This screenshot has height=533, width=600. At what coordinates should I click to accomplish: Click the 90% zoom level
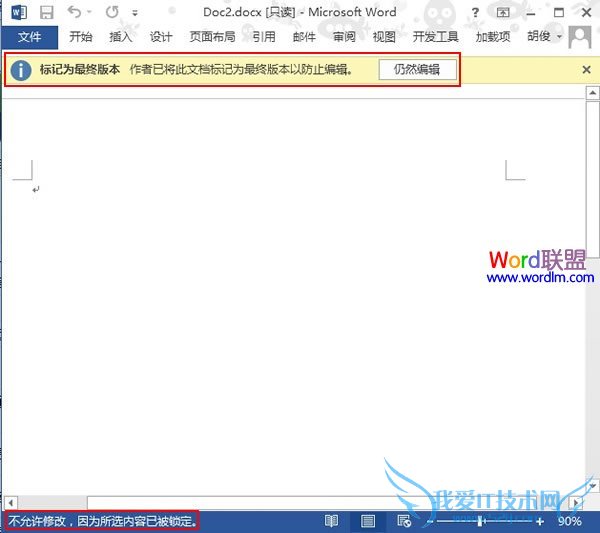[x=569, y=521]
